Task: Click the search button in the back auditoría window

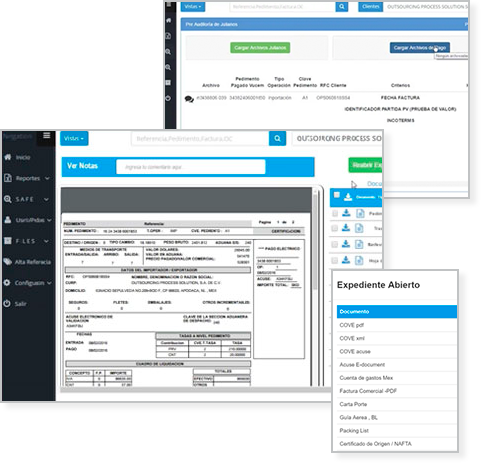Action: 342,6
